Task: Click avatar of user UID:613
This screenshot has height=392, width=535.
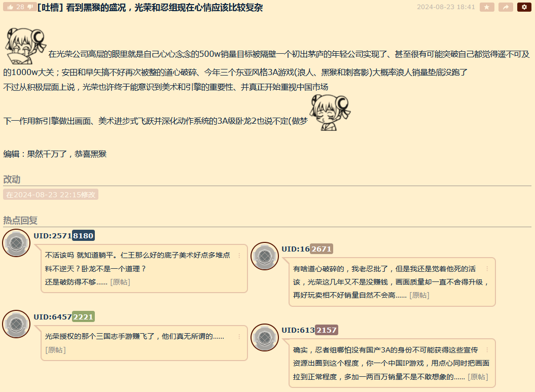Action: 265,337
